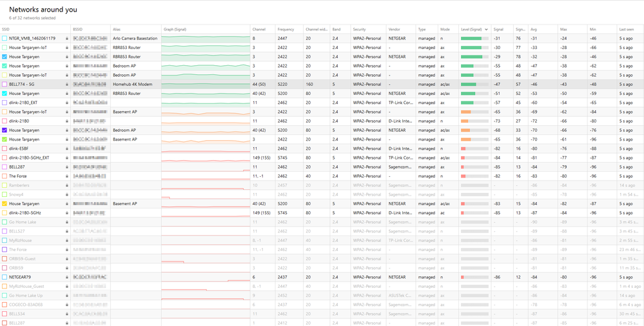The image size is (644, 326).
Task: Toggle the Level (Signal) sort arrow
Action: [x=486, y=29]
